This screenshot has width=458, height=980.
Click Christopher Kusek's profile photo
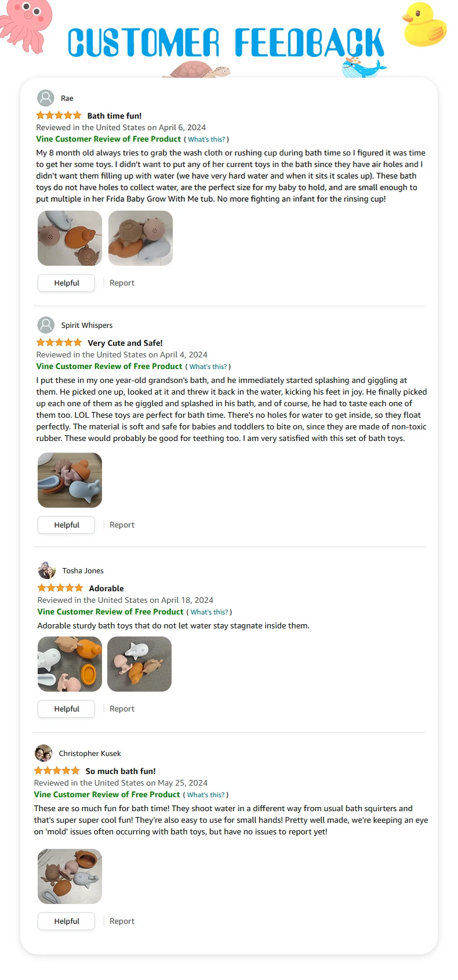[43, 753]
